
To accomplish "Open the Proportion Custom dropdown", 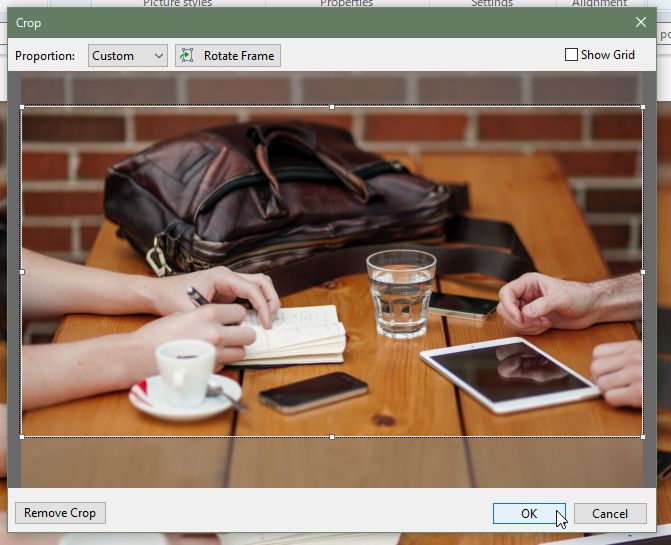I will [x=128, y=56].
